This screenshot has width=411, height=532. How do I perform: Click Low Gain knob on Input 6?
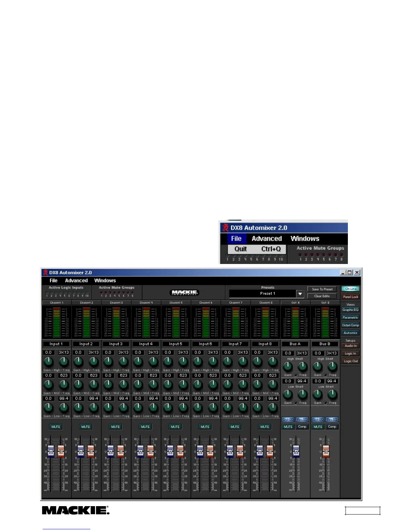click(x=198, y=407)
